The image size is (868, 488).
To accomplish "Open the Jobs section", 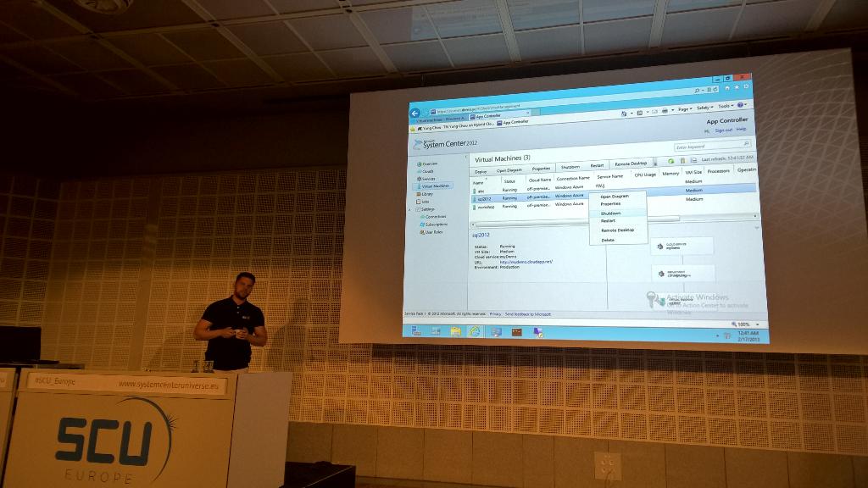I will [426, 201].
